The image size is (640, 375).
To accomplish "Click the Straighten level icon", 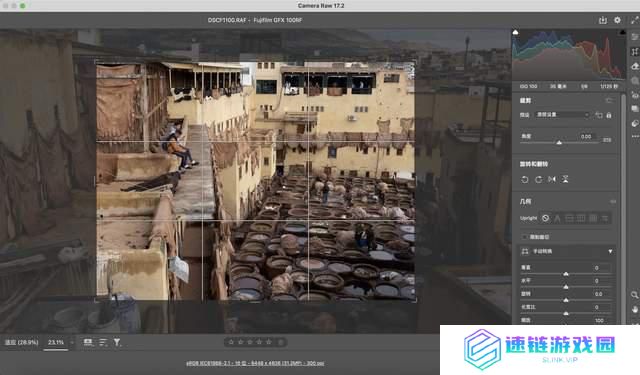I will [607, 140].
